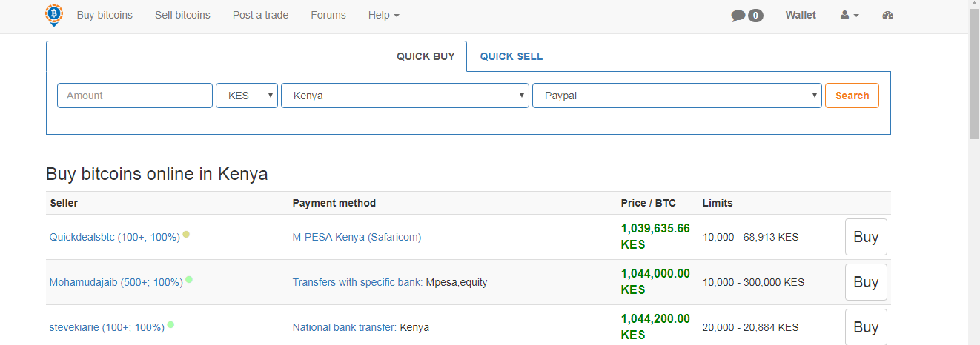Click Mohamudajaib green status dot
This screenshot has width=980, height=345.
click(x=189, y=279)
